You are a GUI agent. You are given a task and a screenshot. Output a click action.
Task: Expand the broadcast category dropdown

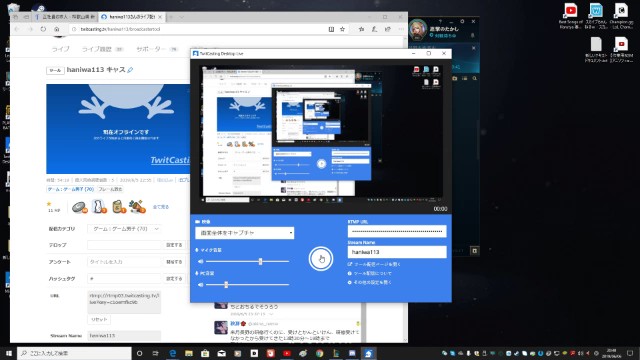pos(124,229)
